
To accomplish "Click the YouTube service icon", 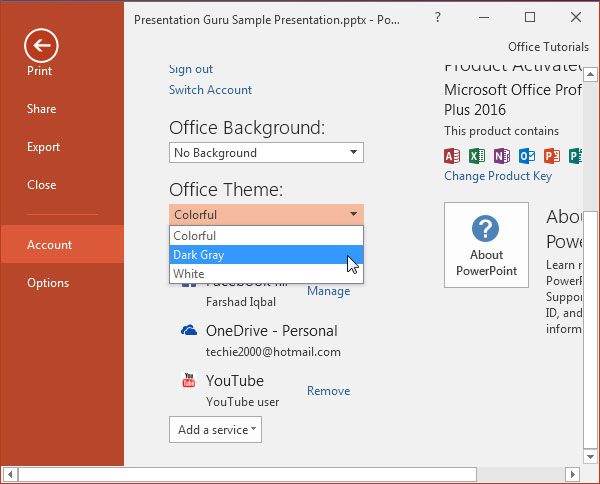I will (x=188, y=381).
